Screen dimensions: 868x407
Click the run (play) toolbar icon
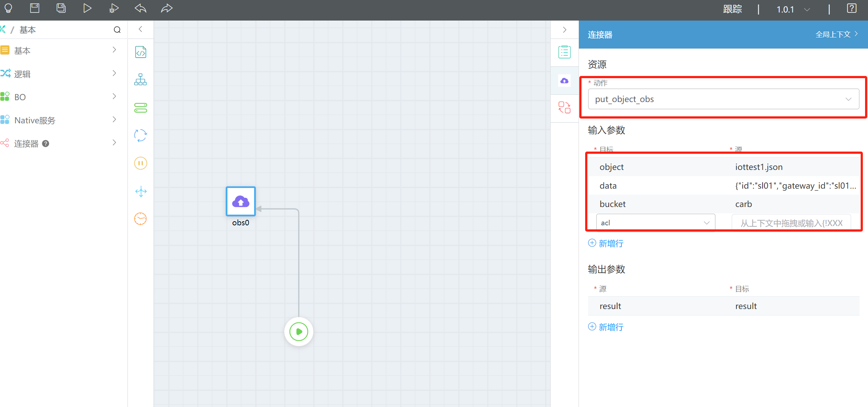(87, 8)
